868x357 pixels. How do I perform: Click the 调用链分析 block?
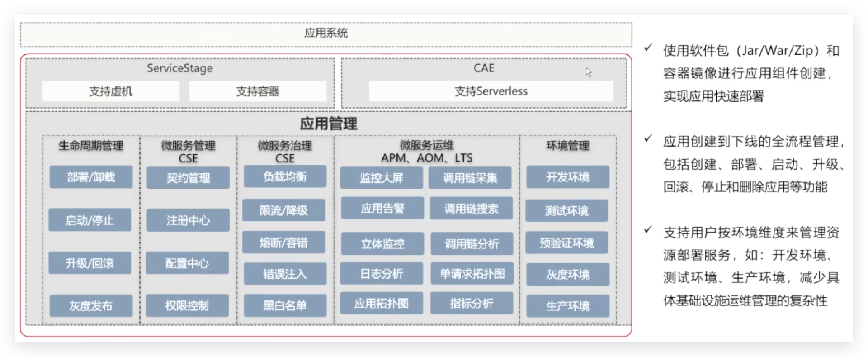(x=472, y=244)
